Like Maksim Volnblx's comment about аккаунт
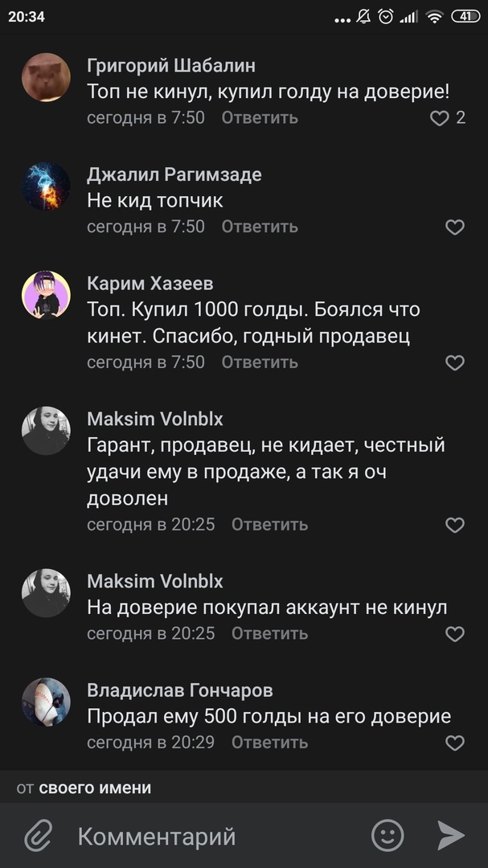 click(x=455, y=634)
